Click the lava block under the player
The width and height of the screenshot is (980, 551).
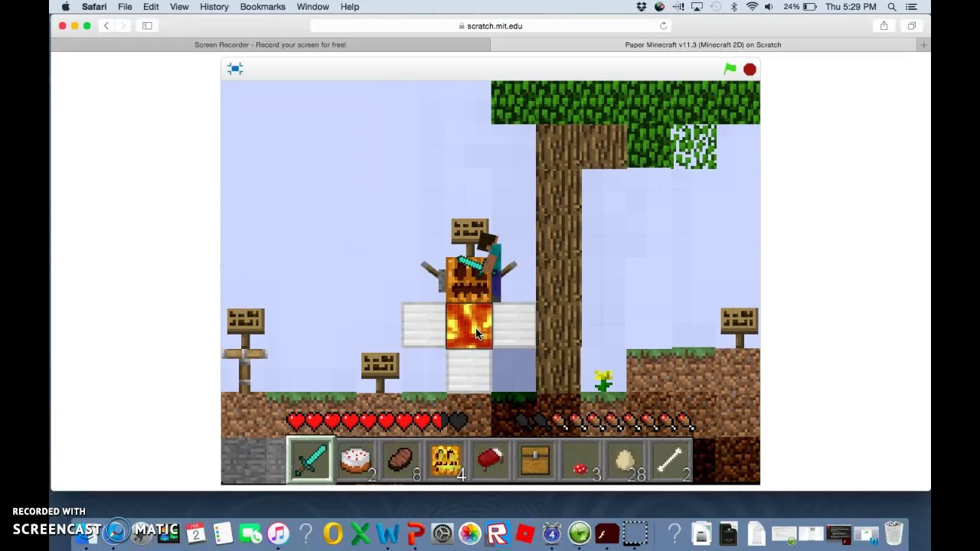[469, 326]
